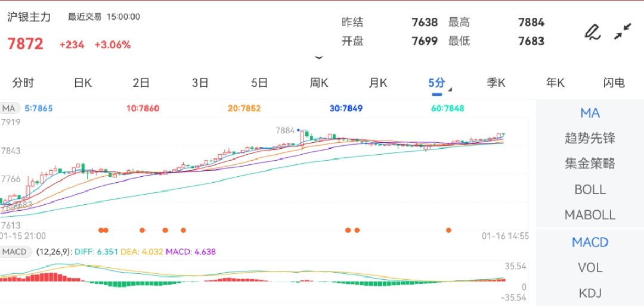This screenshot has width=644, height=306.
Task: Click the current price 7872
Action: tap(25, 43)
